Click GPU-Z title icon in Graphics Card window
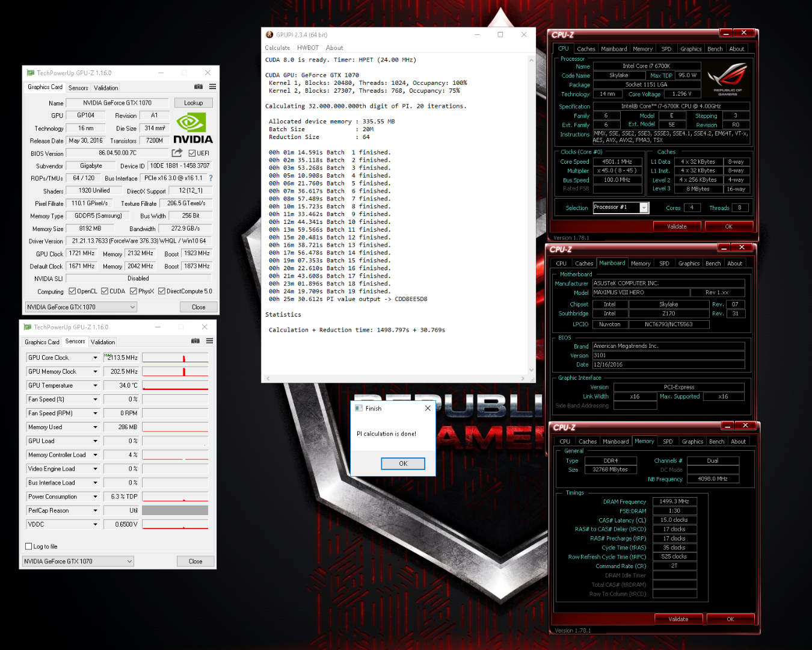The width and height of the screenshot is (812, 650). click(31, 73)
